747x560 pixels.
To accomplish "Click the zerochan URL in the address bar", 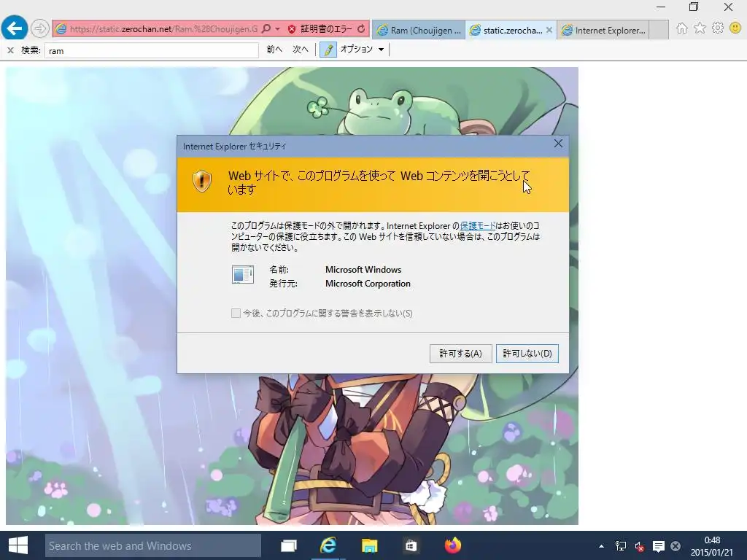I will [x=163, y=29].
